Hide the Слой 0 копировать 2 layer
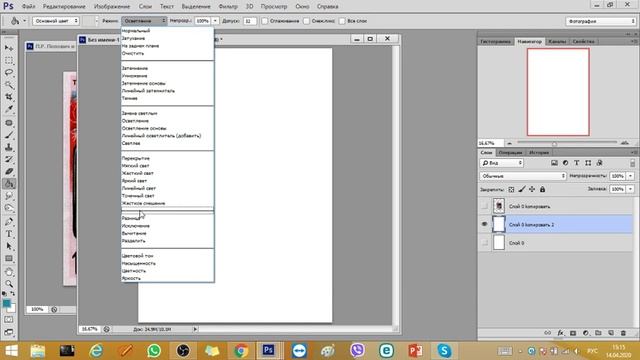The width and height of the screenshot is (640, 360). 484,224
